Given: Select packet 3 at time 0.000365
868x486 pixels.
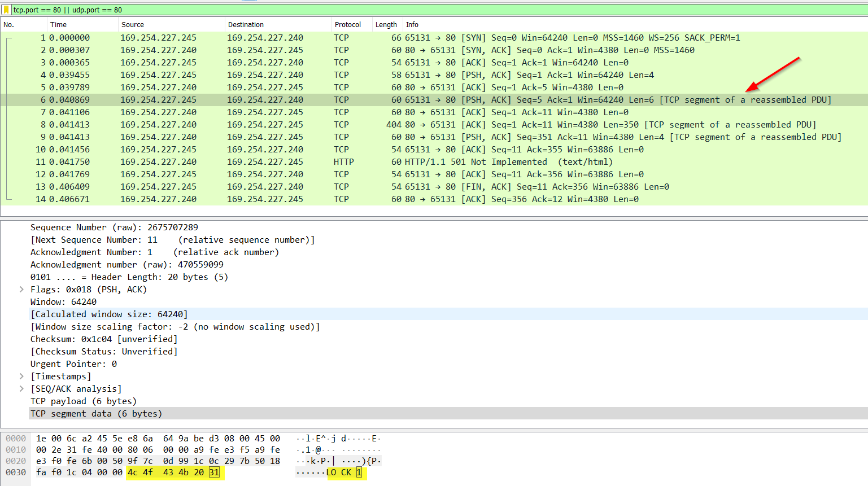Looking at the screenshot, I should coord(434,63).
